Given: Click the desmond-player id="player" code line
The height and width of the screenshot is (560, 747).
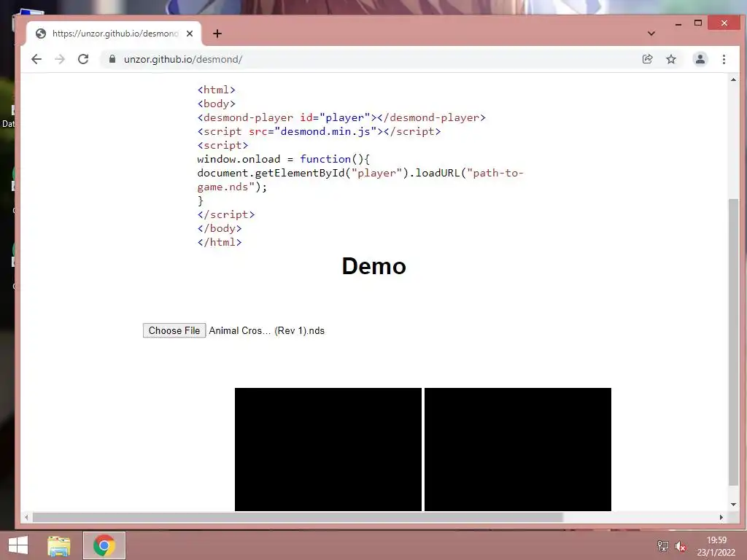Looking at the screenshot, I should coord(341,117).
